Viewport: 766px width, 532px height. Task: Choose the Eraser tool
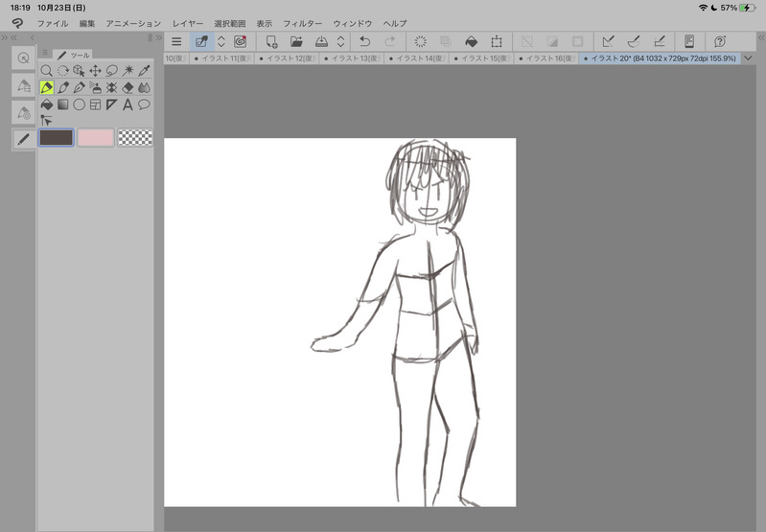coord(128,87)
